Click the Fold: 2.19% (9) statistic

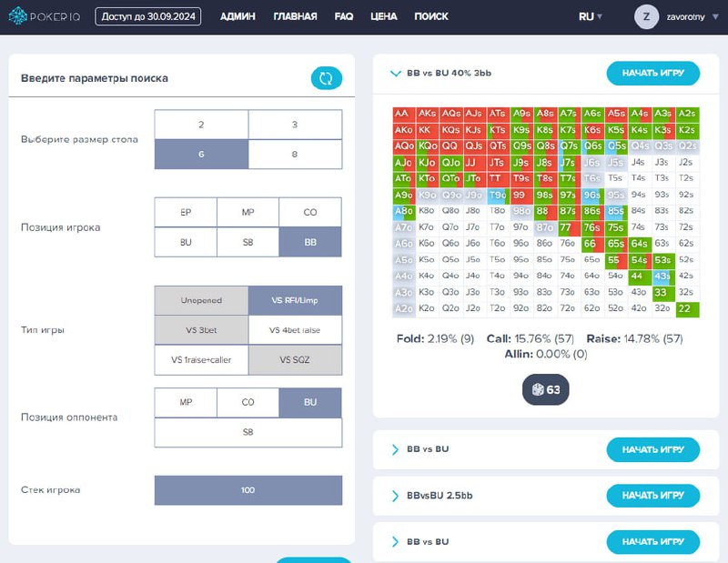click(x=435, y=339)
